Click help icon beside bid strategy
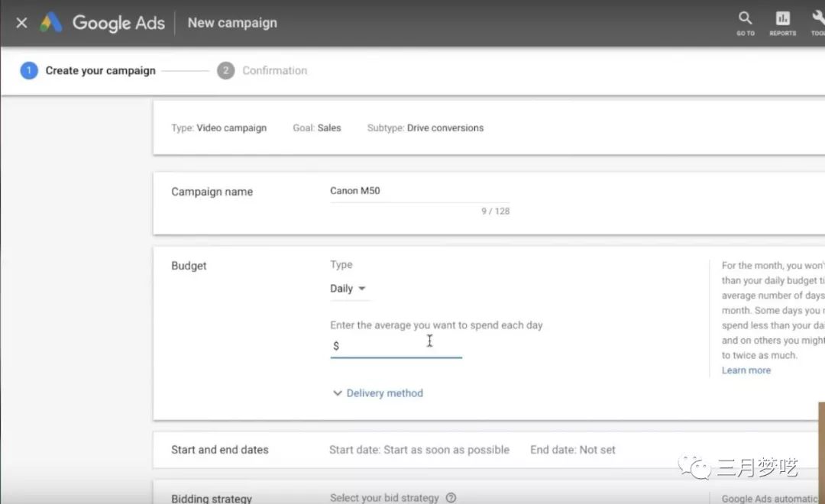The width and height of the screenshot is (825, 504). 451,498
